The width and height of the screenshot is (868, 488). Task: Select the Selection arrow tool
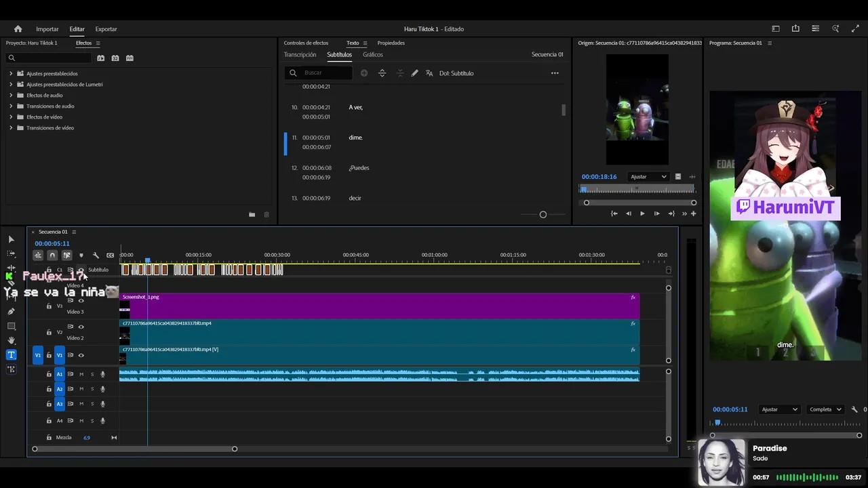[x=11, y=239]
